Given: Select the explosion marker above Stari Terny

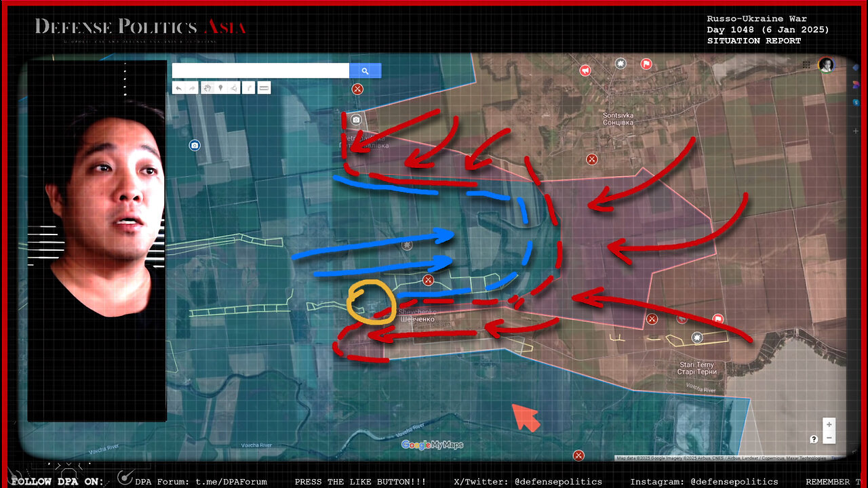Looking at the screenshot, I should click(x=697, y=337).
